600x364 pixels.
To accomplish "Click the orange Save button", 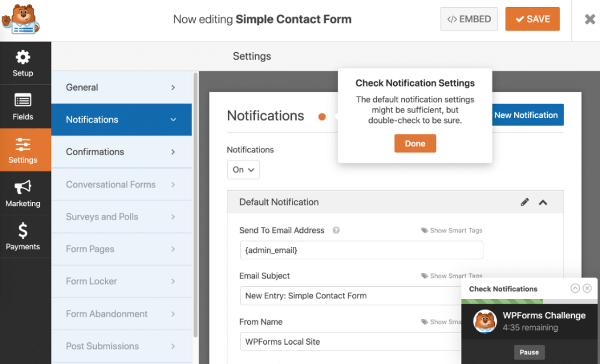I will coord(532,19).
